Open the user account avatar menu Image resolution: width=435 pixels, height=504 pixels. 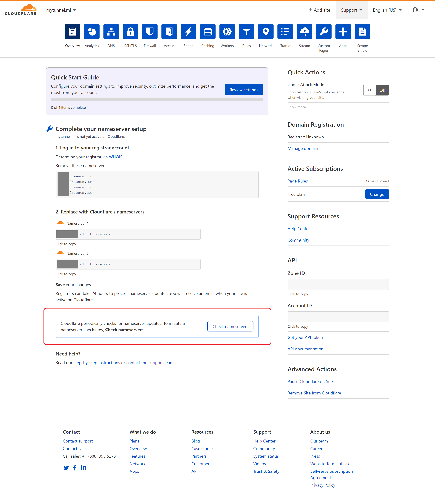tap(419, 10)
